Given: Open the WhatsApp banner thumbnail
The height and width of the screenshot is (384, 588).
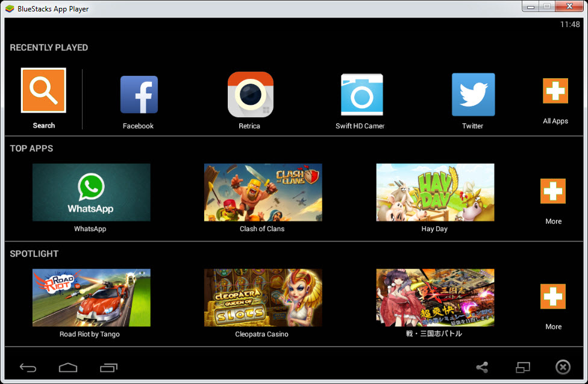Looking at the screenshot, I should coord(92,192).
